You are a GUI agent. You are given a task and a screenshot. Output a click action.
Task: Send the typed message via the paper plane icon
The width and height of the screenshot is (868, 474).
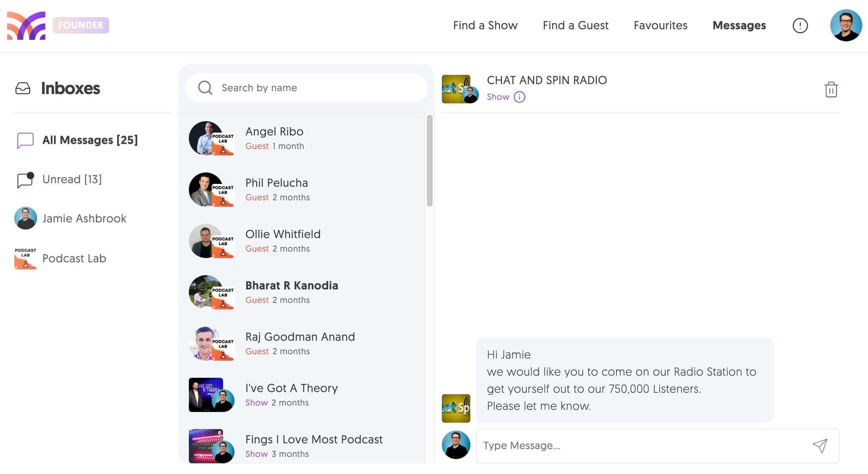click(x=820, y=445)
